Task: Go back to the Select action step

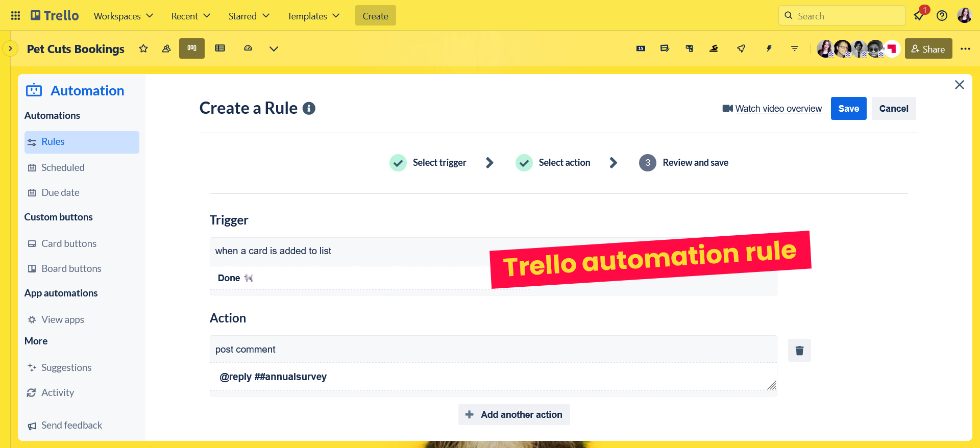Action: pyautogui.click(x=553, y=163)
